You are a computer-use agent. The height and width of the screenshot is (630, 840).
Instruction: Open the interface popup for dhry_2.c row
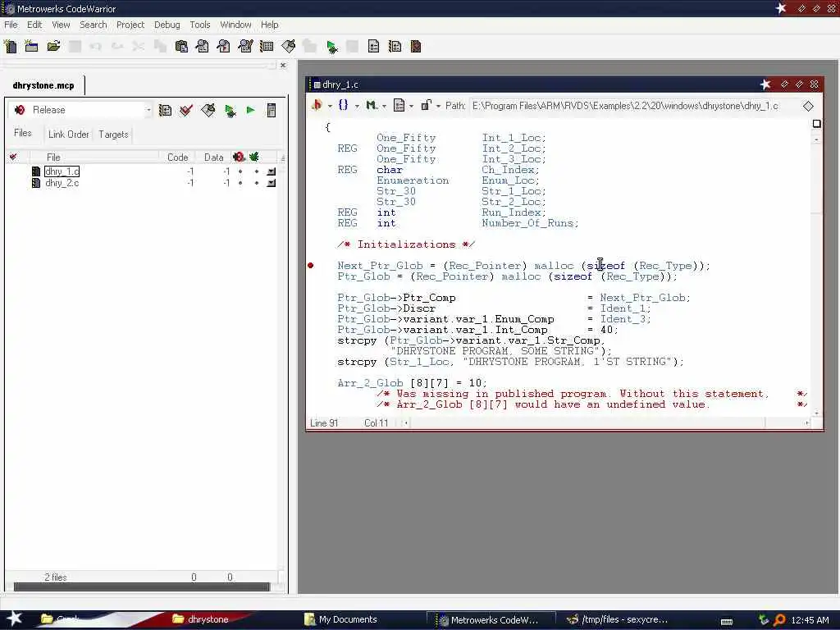tap(272, 183)
